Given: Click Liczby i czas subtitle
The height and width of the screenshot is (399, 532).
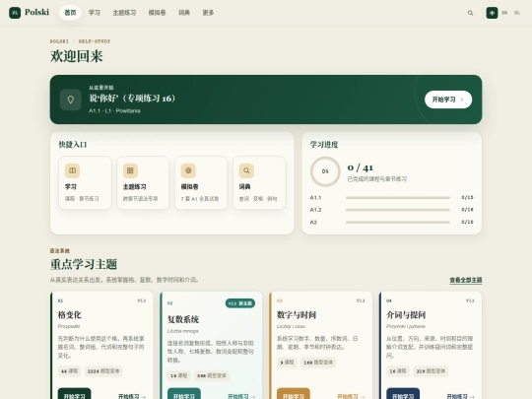Looking at the screenshot, I should coord(291,326).
